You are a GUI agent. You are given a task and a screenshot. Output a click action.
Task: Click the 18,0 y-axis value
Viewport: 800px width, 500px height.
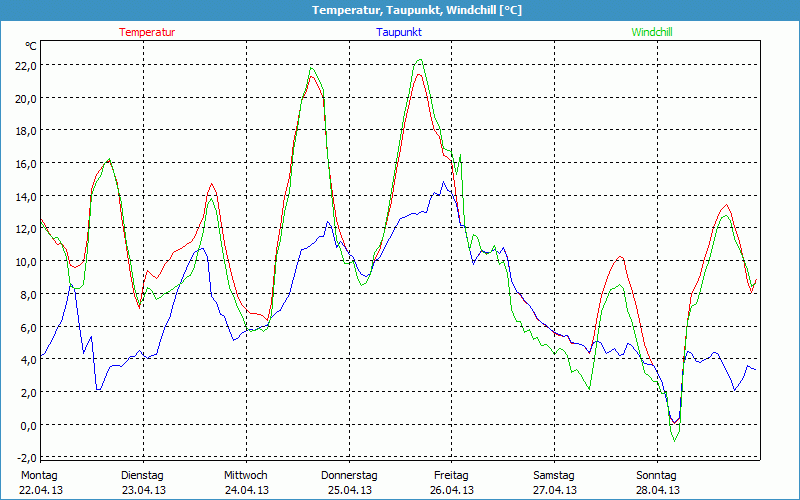(26, 131)
